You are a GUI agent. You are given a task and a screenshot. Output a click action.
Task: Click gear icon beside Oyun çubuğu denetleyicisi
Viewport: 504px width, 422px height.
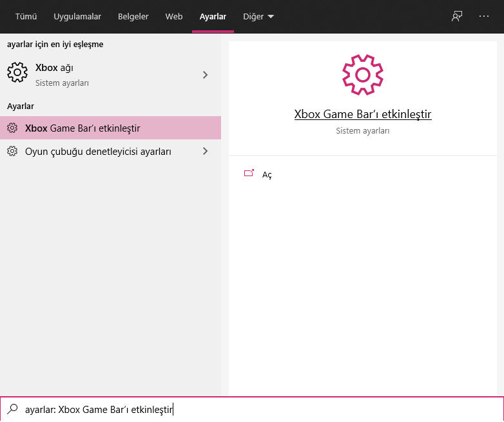pos(12,152)
